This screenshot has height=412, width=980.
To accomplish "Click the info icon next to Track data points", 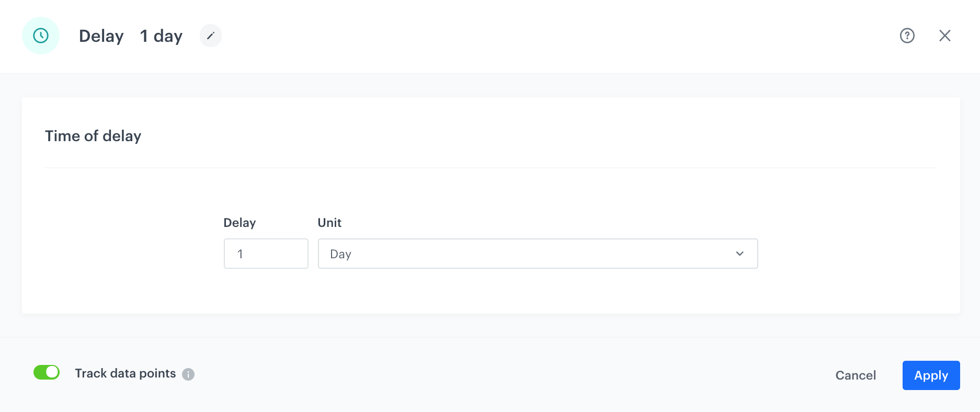I will coord(189,374).
